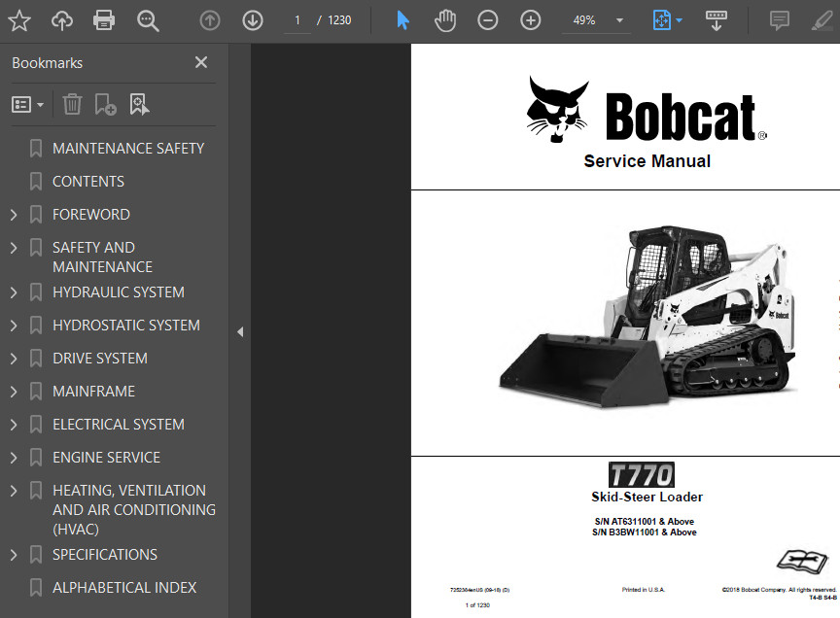Expand the ELECTRICAL SYSTEM bookmark
Image resolution: width=840 pixels, height=618 pixels.
click(14, 425)
